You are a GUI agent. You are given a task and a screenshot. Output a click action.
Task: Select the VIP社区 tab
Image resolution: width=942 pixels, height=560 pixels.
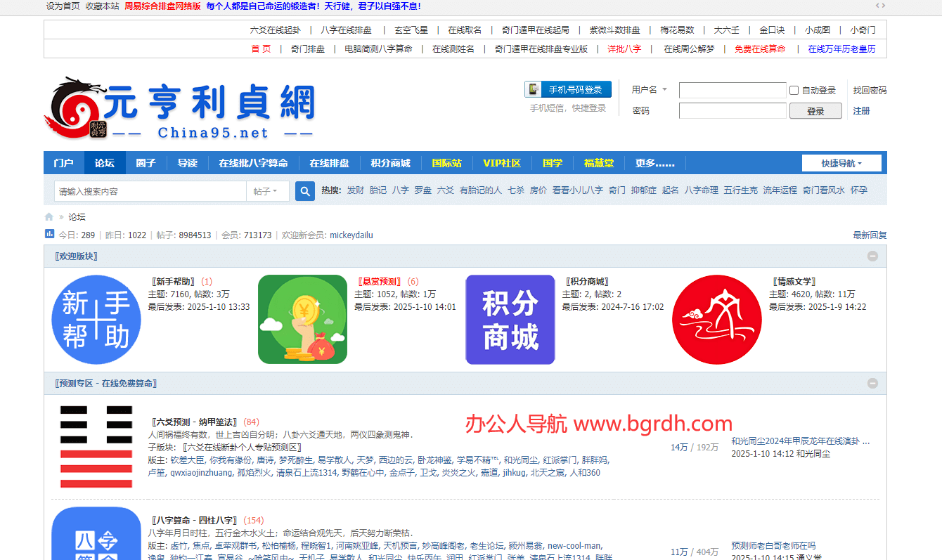point(501,162)
